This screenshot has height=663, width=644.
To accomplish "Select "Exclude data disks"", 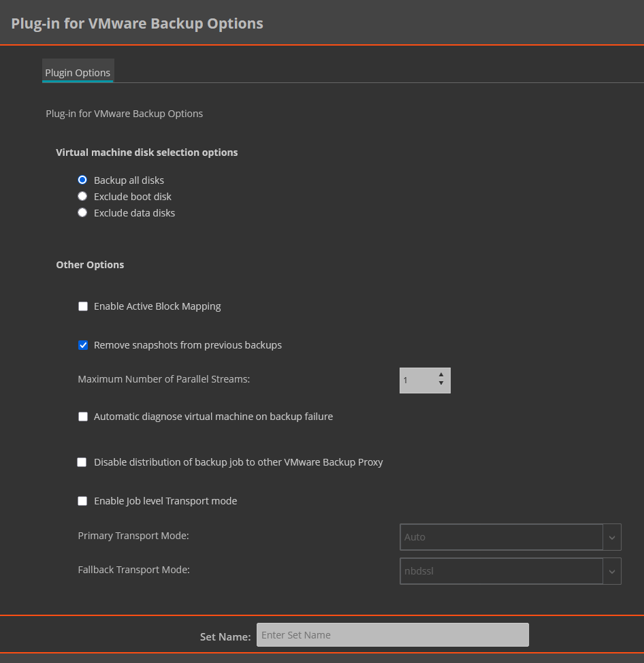I will [x=82, y=212].
